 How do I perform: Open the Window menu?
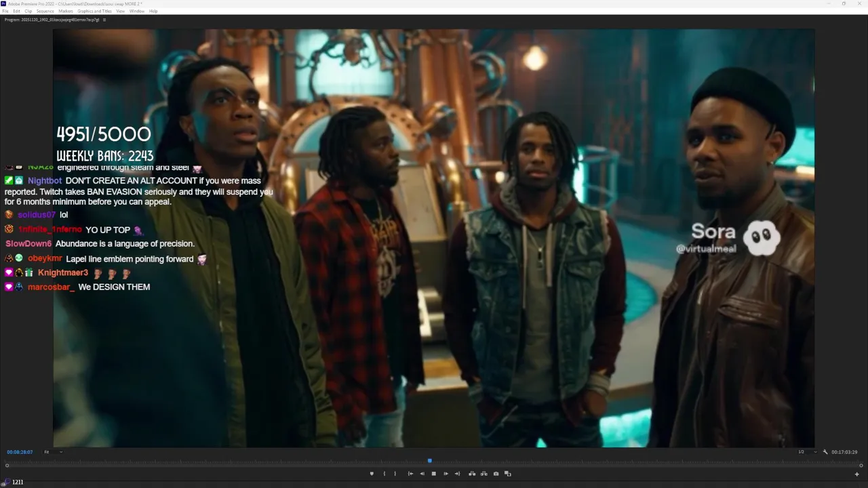click(137, 11)
